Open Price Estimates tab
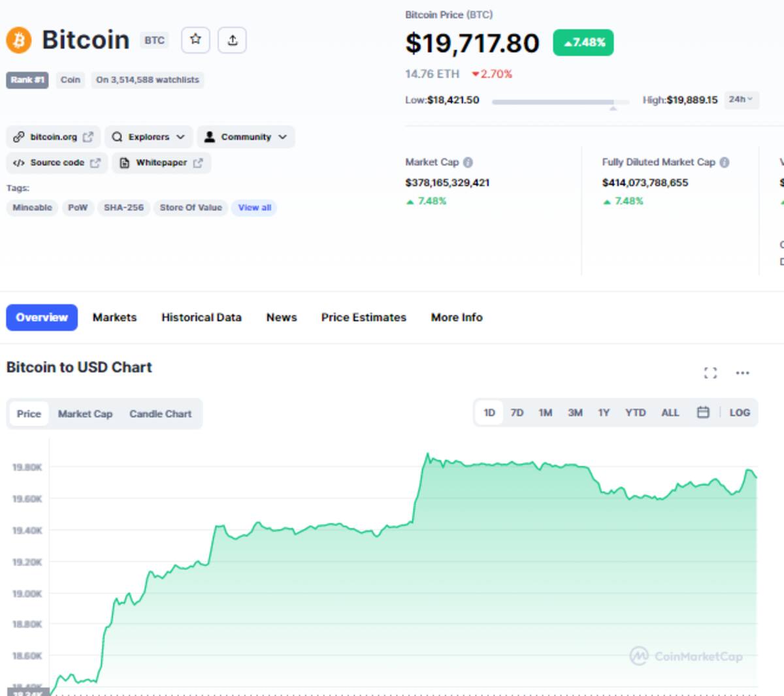This screenshot has height=696, width=784. tap(363, 317)
